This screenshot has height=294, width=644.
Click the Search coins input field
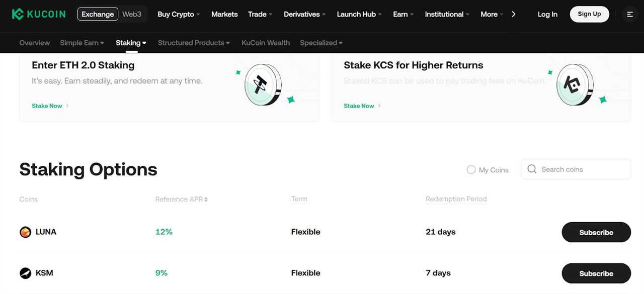pyautogui.click(x=579, y=169)
